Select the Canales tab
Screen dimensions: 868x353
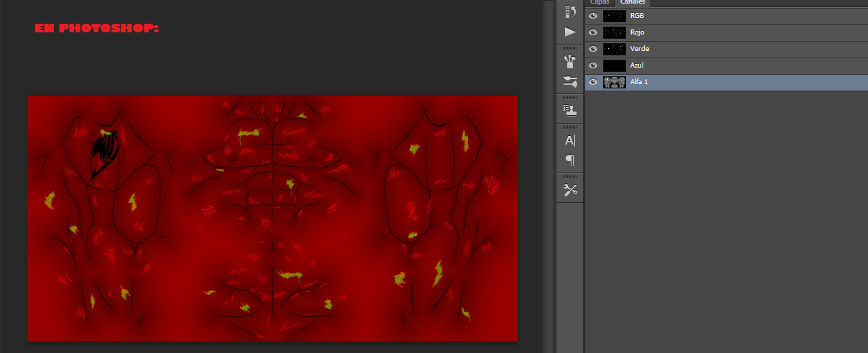633,2
